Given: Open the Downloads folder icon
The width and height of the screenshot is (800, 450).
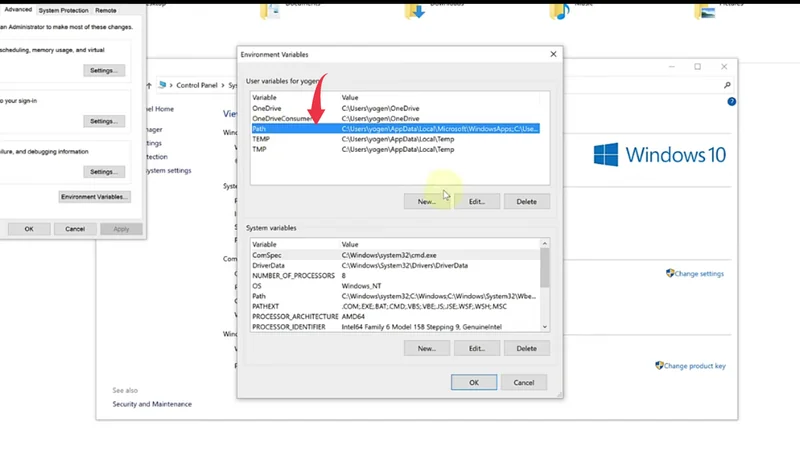Looking at the screenshot, I should pyautogui.click(x=415, y=11).
